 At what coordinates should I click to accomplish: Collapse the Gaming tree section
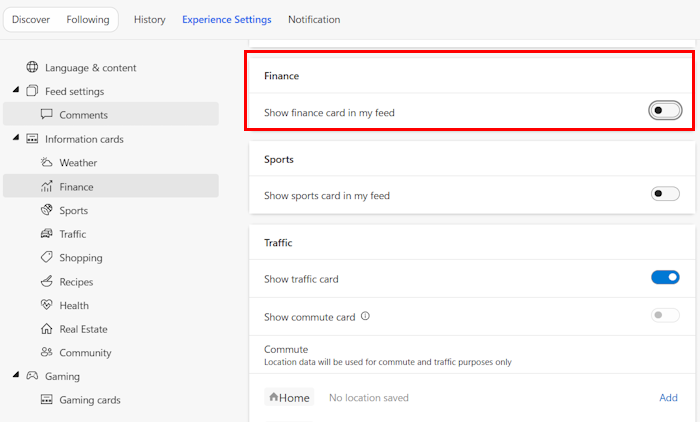15,376
